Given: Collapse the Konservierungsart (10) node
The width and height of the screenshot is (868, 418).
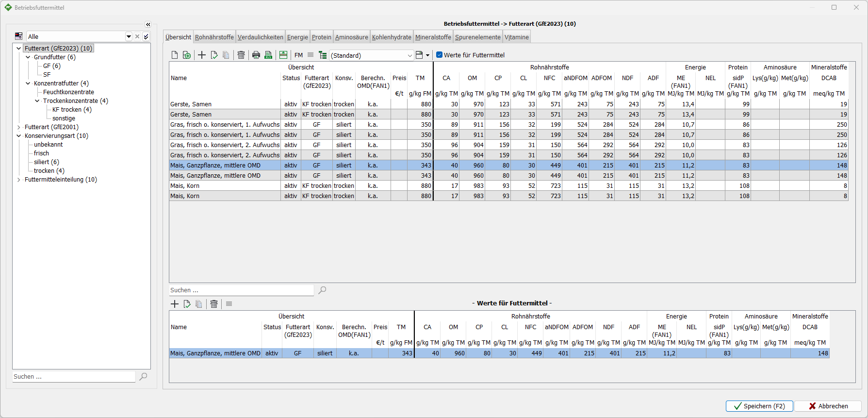Looking at the screenshot, I should [19, 136].
